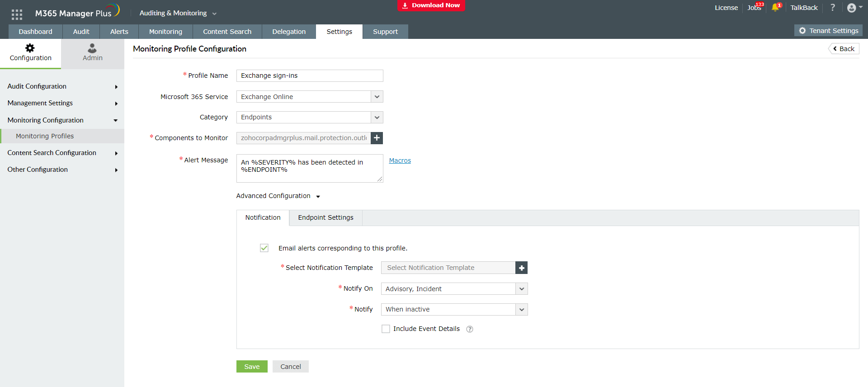Add a notification template plus button
Viewport: 868px width, 387px height.
522,268
